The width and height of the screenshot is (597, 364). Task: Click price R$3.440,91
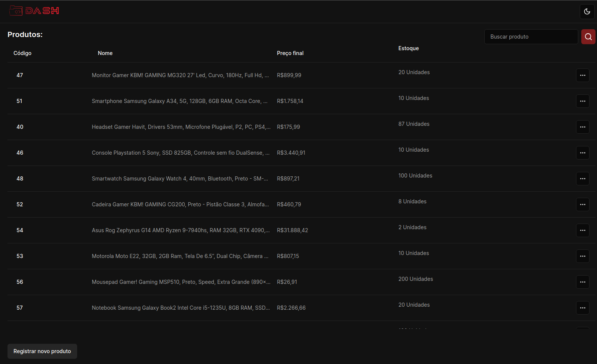(291, 153)
